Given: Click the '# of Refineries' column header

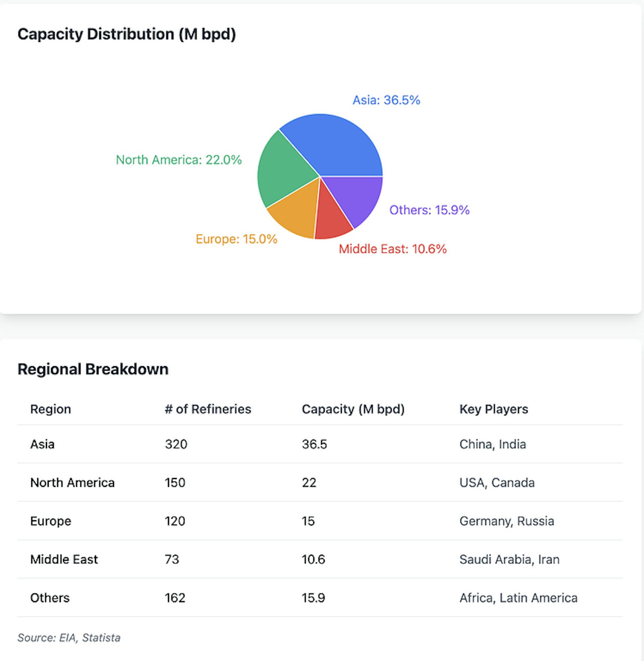Looking at the screenshot, I should [x=208, y=409].
